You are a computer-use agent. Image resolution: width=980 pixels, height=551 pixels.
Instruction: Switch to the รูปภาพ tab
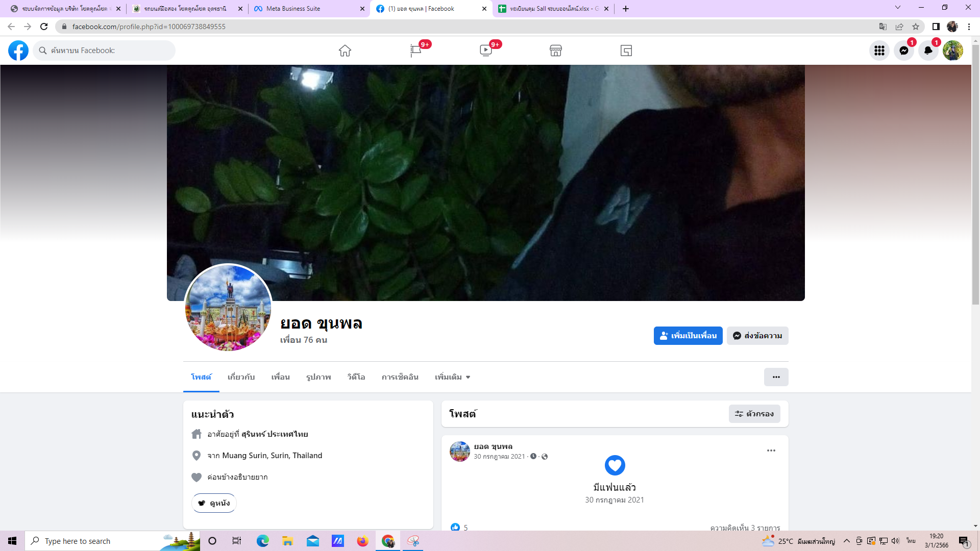318,377
